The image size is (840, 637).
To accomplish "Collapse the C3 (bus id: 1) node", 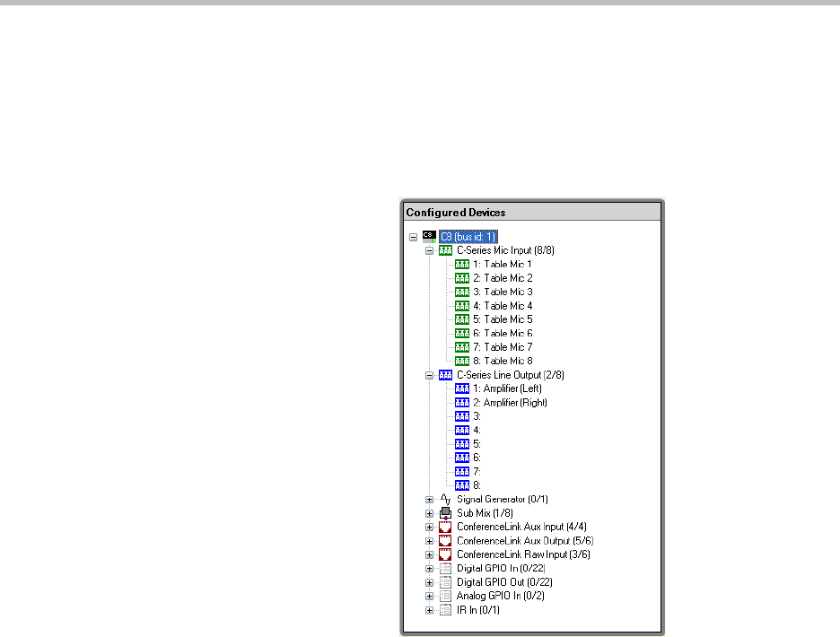I will pos(413,237).
